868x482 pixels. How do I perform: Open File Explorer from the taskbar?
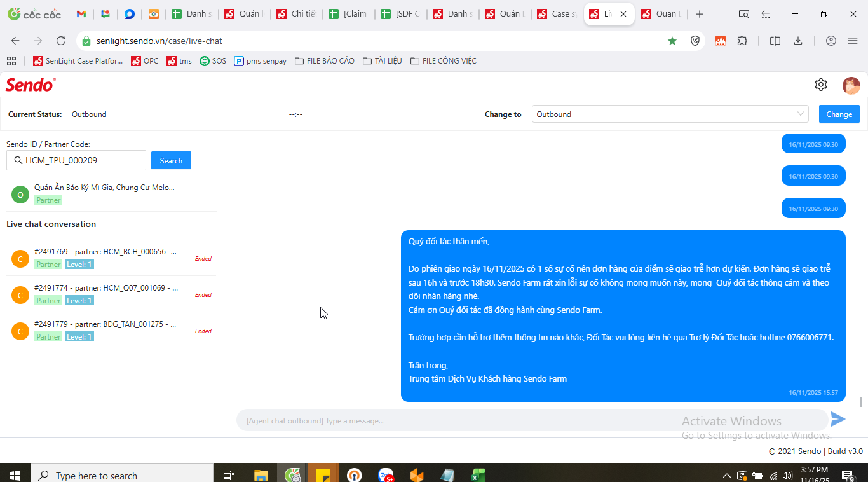click(261, 475)
